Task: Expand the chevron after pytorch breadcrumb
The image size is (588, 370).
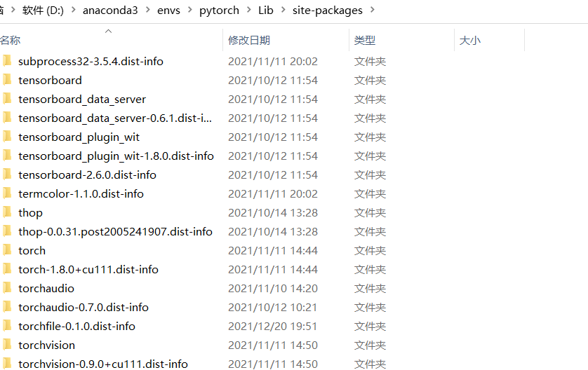Action: (x=249, y=10)
